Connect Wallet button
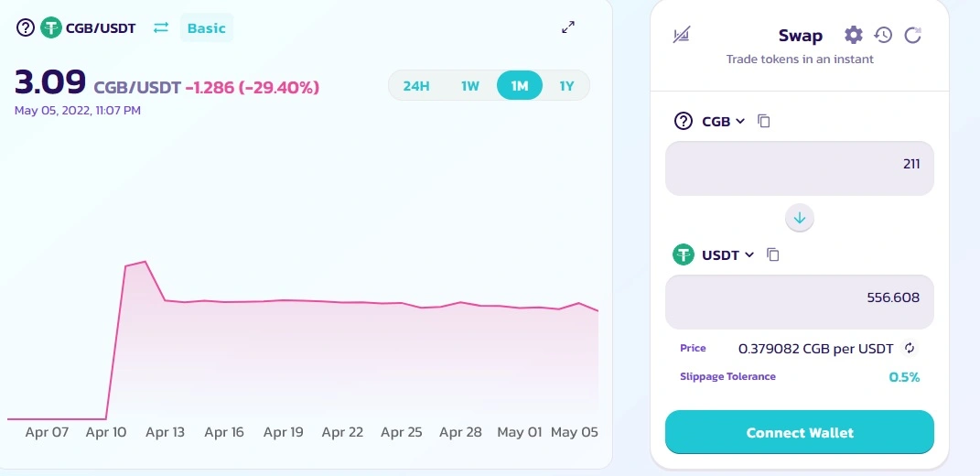The height and width of the screenshot is (476, 980). pyautogui.click(x=800, y=432)
